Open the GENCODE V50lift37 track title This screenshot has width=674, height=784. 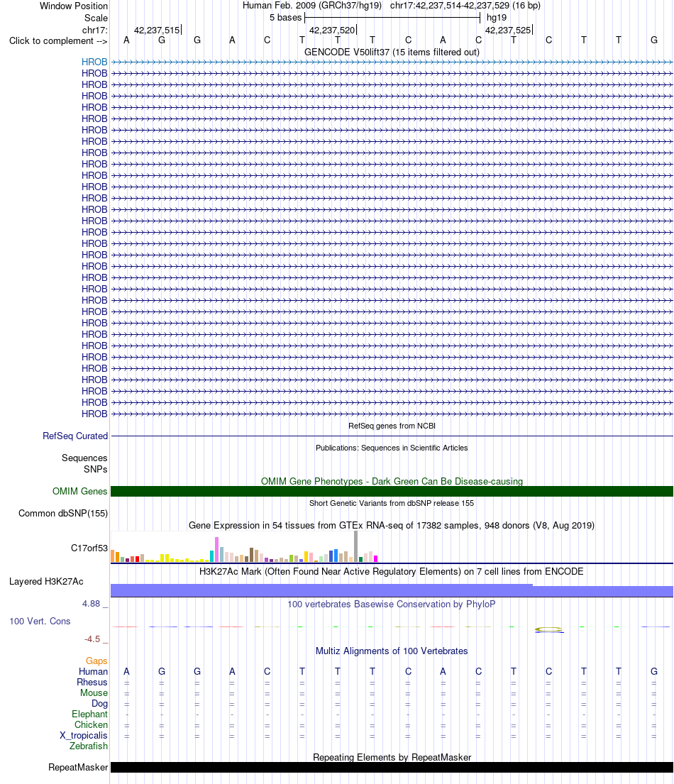point(392,52)
